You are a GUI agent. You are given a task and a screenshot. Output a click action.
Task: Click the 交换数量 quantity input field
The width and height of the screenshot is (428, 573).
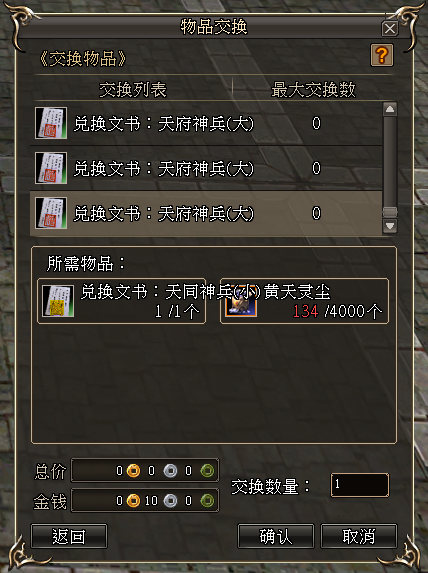[360, 485]
